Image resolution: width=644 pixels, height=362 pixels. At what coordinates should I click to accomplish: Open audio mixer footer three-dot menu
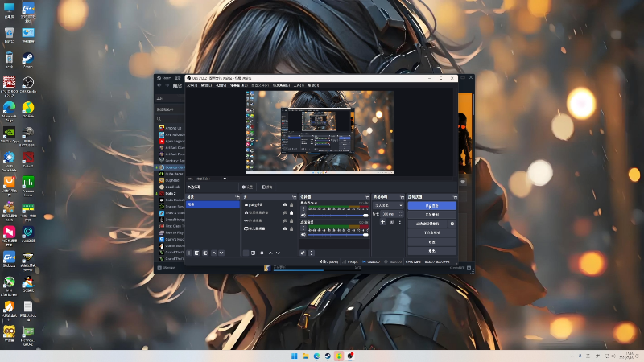tap(312, 253)
